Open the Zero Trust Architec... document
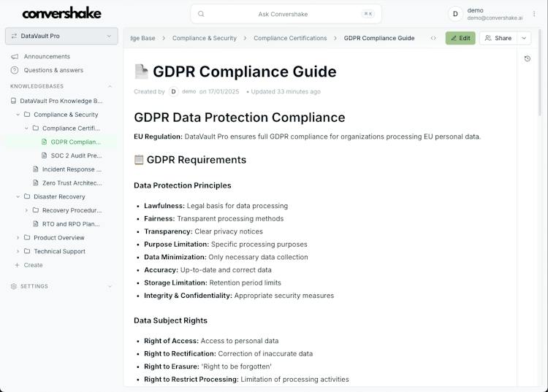This screenshot has width=548, height=392. tap(72, 183)
